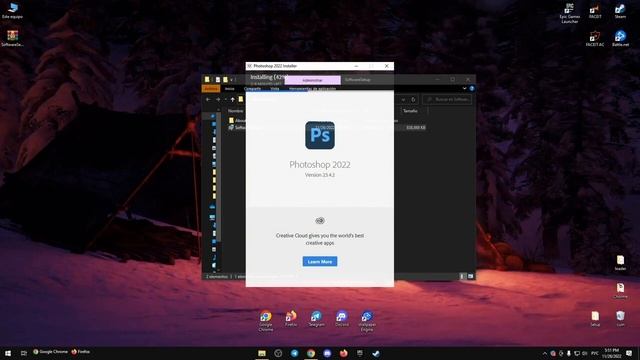Select the Chrome file icon on desktop right

tap(620, 291)
